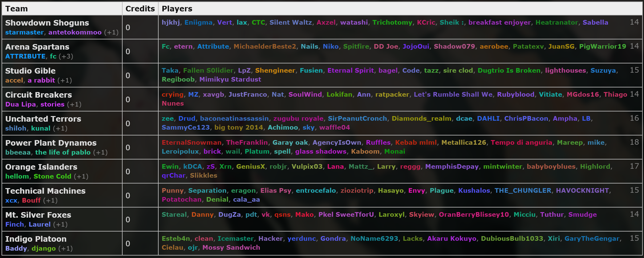Screen dimensions: 644x258
Task: Select the Indigo Platoon team name
Action: [36, 239]
